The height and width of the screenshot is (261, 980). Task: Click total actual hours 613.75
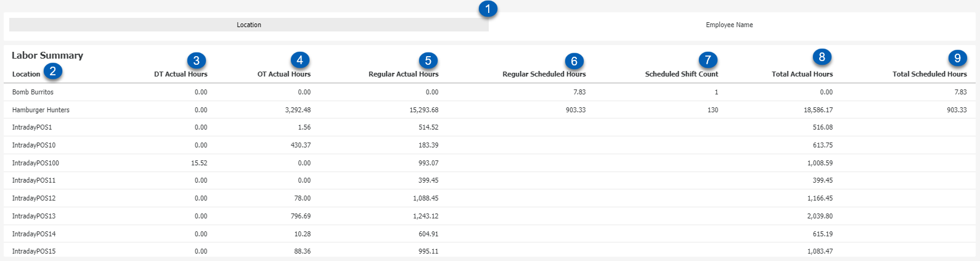(823, 145)
